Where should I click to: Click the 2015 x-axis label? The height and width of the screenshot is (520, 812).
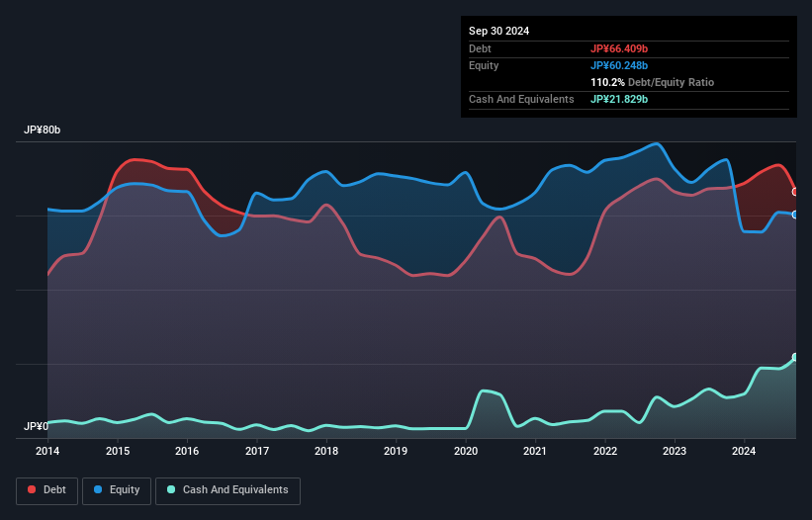[x=118, y=451]
